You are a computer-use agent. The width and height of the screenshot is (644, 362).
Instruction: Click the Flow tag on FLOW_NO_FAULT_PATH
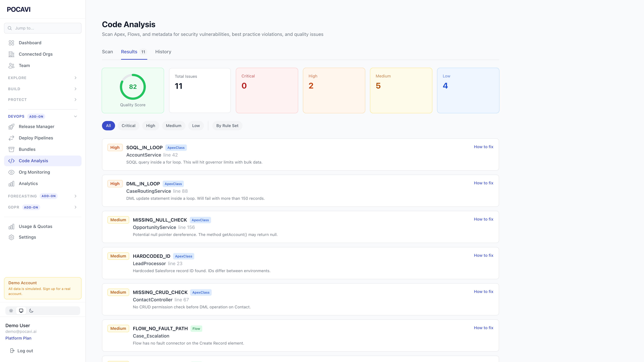(196, 329)
